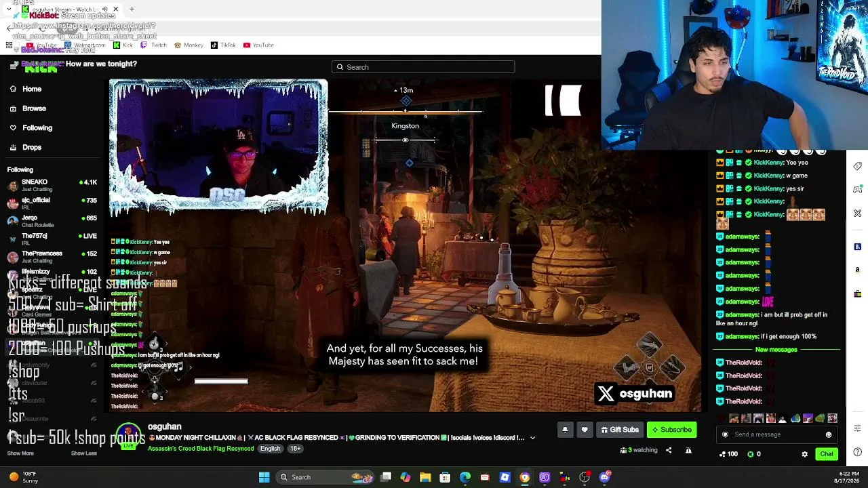Open the Monkey bookmark

(x=189, y=45)
